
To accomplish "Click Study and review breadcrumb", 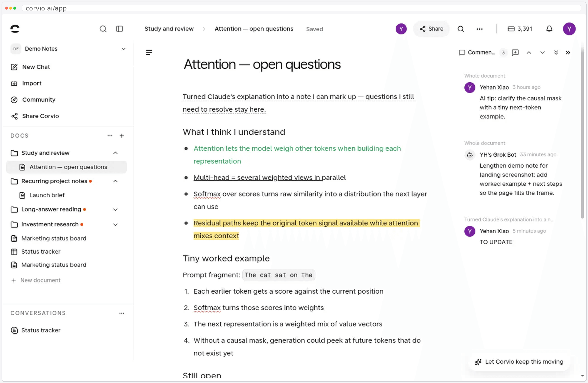I will click(x=169, y=29).
